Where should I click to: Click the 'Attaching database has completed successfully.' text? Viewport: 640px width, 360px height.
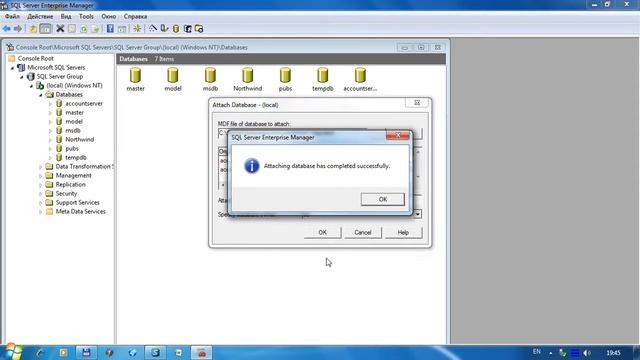[327, 166]
